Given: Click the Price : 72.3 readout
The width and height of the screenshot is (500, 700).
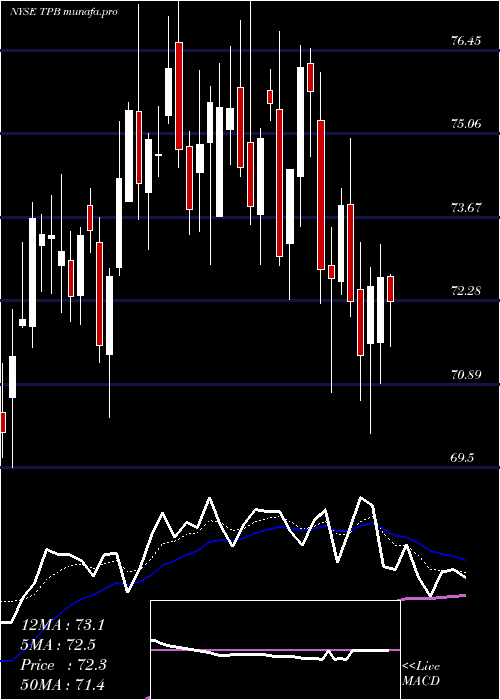Looking at the screenshot, I should tap(63, 665).
